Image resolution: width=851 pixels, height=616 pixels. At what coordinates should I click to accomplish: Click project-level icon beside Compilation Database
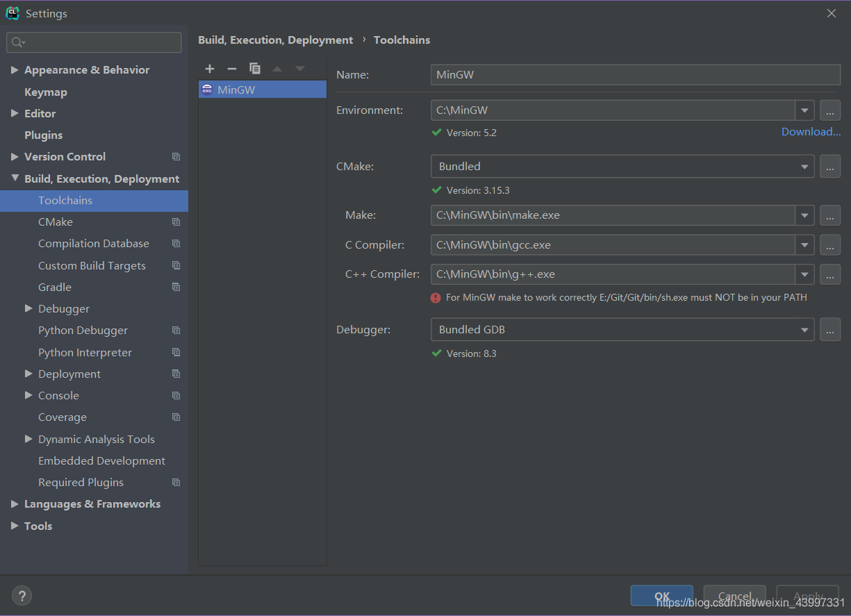176,244
